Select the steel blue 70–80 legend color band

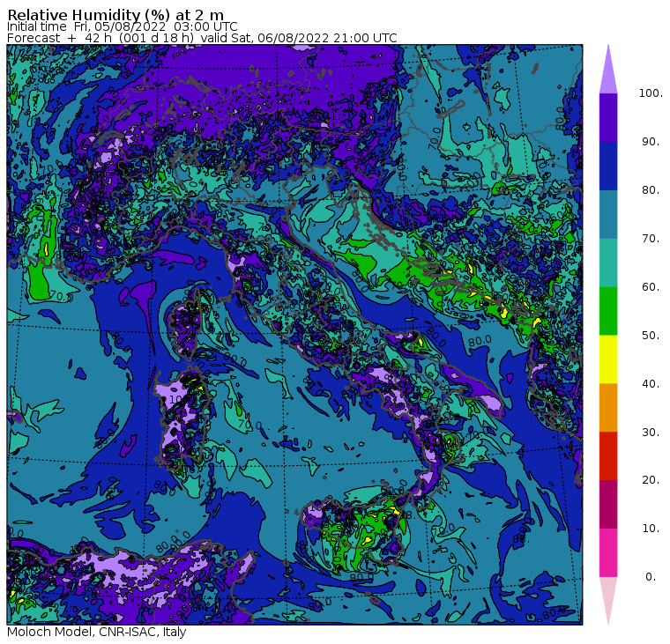608,214
